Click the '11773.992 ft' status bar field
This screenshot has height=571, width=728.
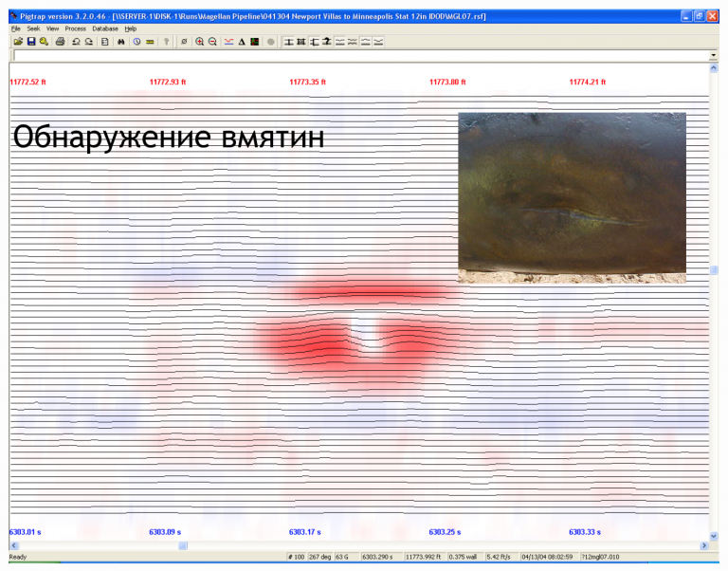pos(425,557)
